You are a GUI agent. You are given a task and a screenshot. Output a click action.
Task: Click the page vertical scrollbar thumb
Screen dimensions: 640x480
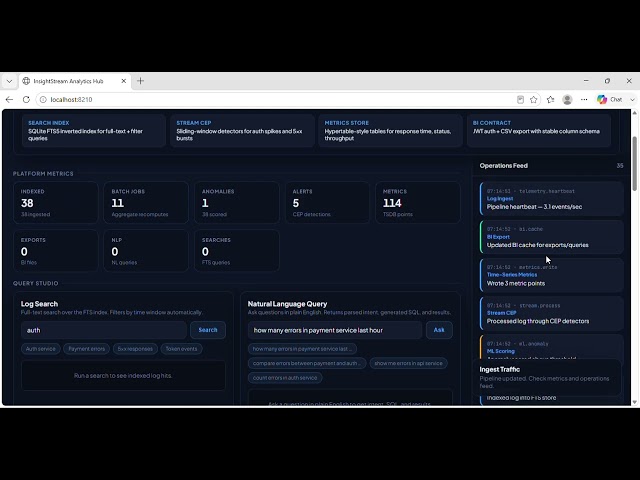click(635, 163)
